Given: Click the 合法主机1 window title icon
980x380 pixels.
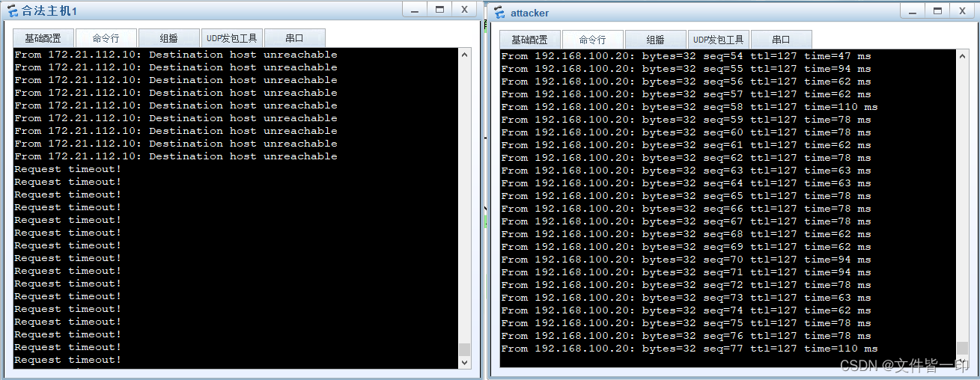Looking at the screenshot, I should (12, 11).
